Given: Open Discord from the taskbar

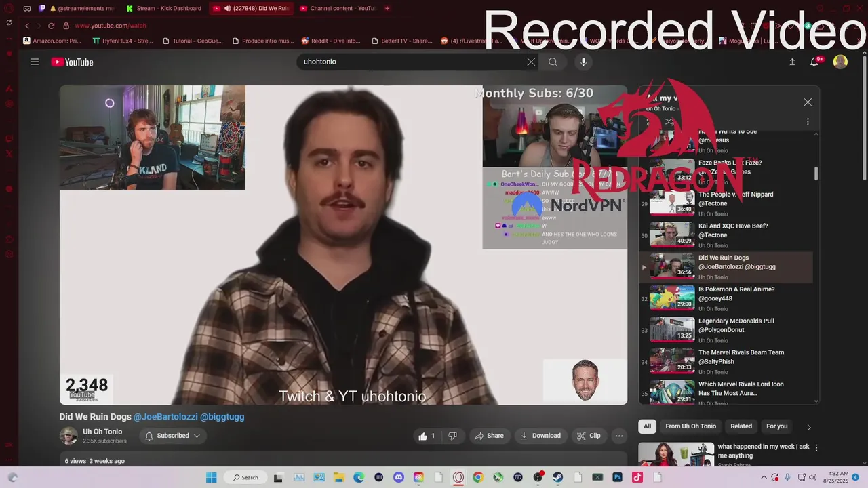Looking at the screenshot, I should pyautogui.click(x=399, y=477).
